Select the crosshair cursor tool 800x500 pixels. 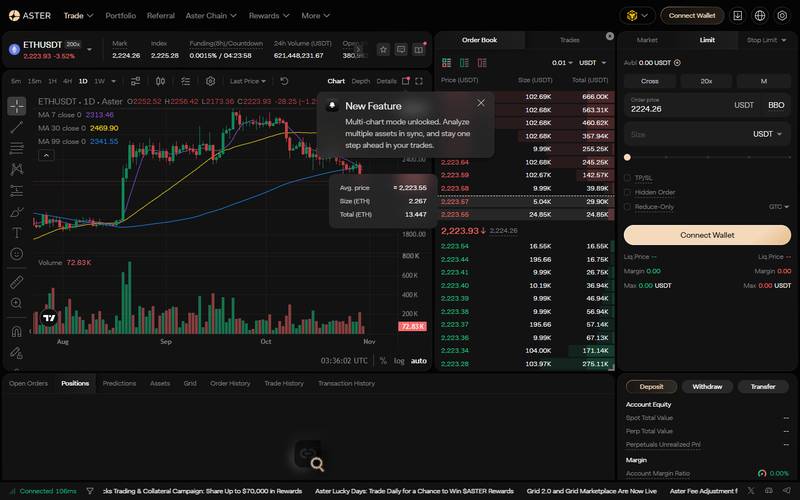pos(17,106)
